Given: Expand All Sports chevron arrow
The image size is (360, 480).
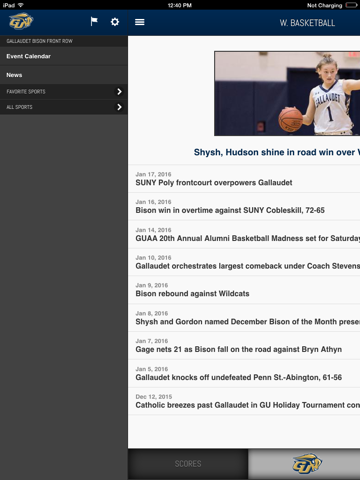Looking at the screenshot, I should [x=119, y=107].
